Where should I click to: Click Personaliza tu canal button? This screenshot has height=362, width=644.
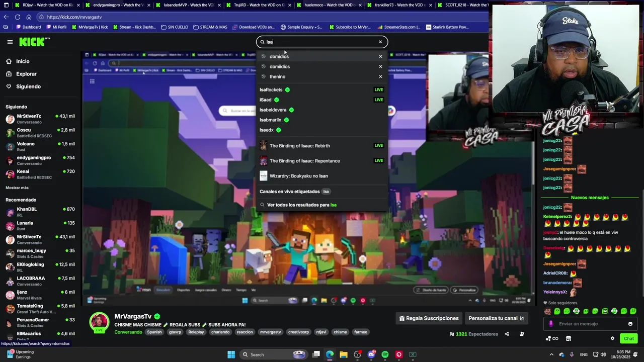[496, 318]
